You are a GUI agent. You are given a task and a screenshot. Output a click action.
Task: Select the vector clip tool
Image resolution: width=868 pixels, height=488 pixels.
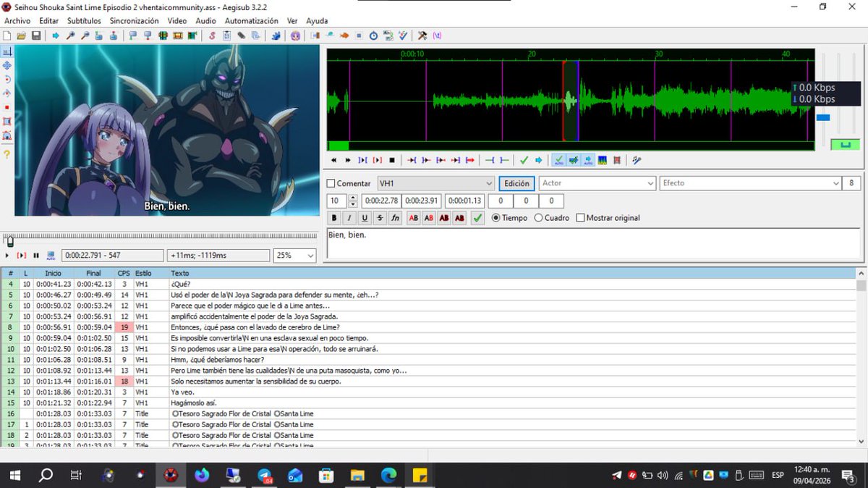[7, 135]
